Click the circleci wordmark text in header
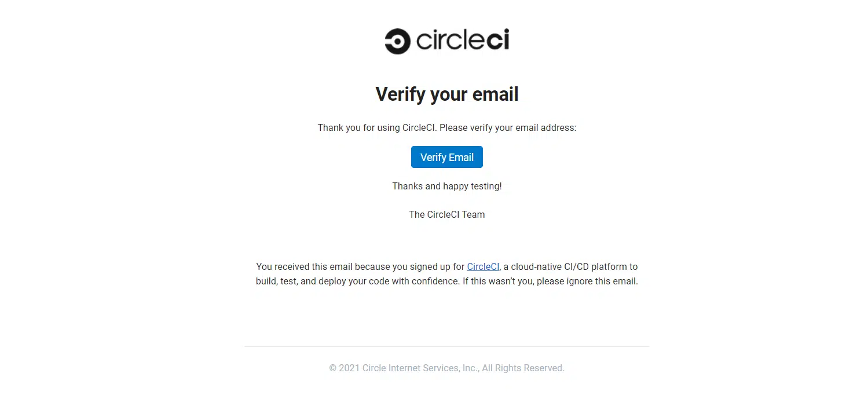Image resolution: width=868 pixels, height=417 pixels. point(463,41)
